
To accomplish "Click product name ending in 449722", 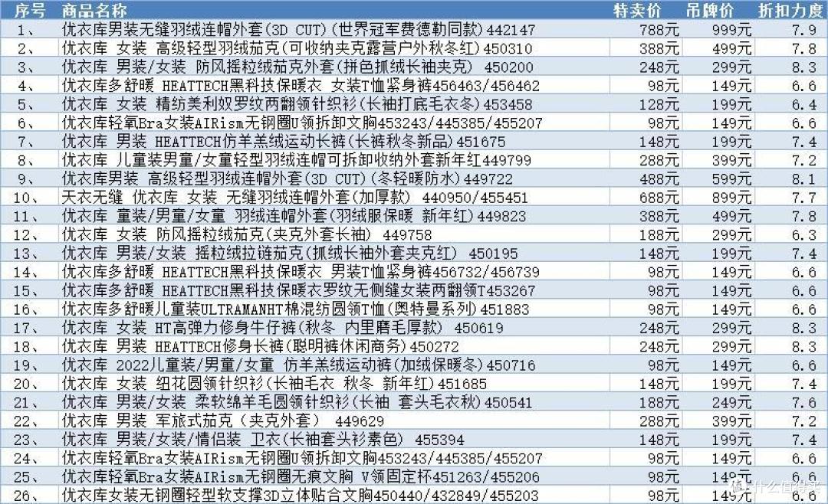I will 287,179.
